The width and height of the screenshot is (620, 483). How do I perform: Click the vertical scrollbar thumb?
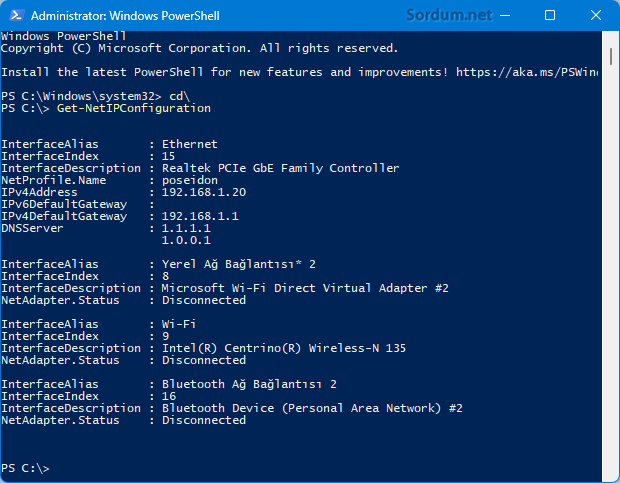(611, 56)
